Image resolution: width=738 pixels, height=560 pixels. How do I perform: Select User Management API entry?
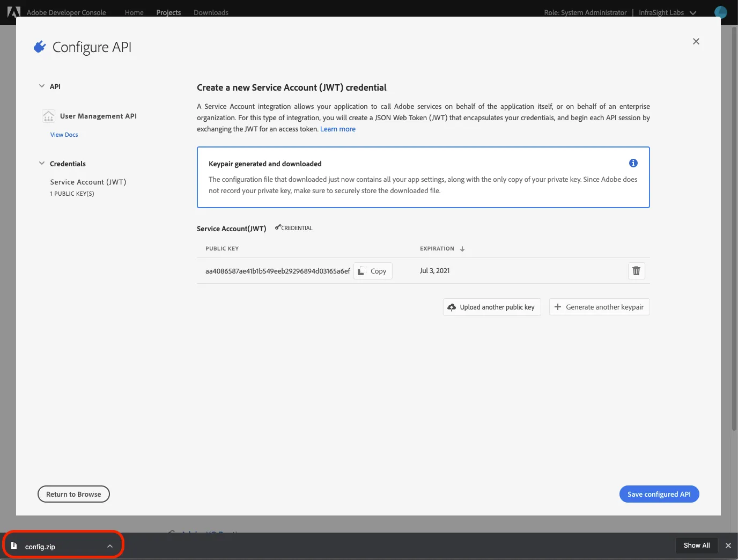[98, 116]
